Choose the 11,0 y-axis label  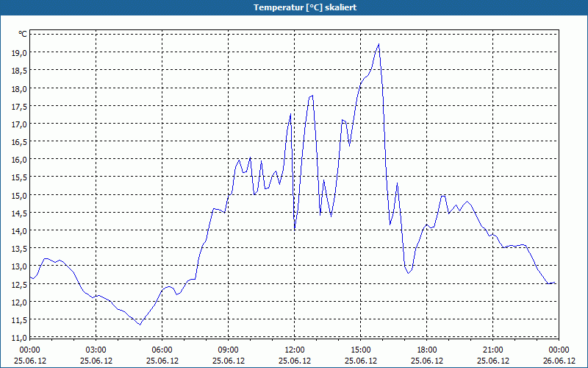click(20, 338)
